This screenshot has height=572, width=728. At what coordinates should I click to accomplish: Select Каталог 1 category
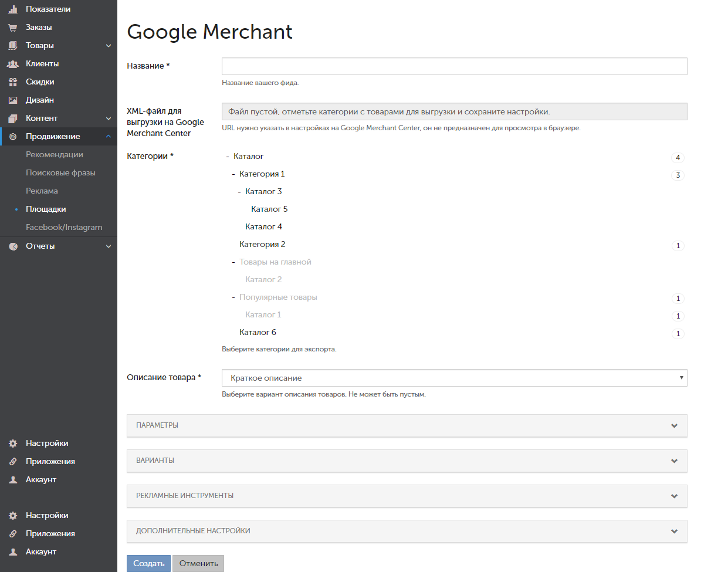click(263, 314)
